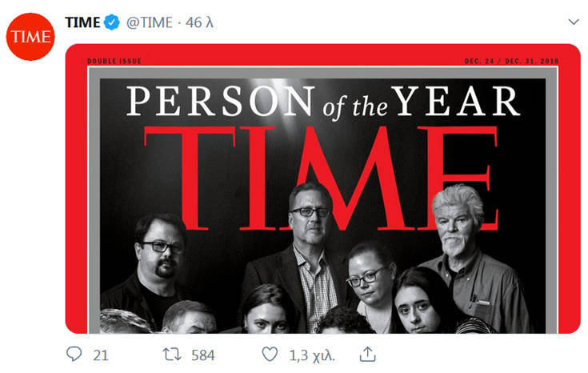Click the reply count 21
Viewport: 588px width, 373px height.
(100, 355)
